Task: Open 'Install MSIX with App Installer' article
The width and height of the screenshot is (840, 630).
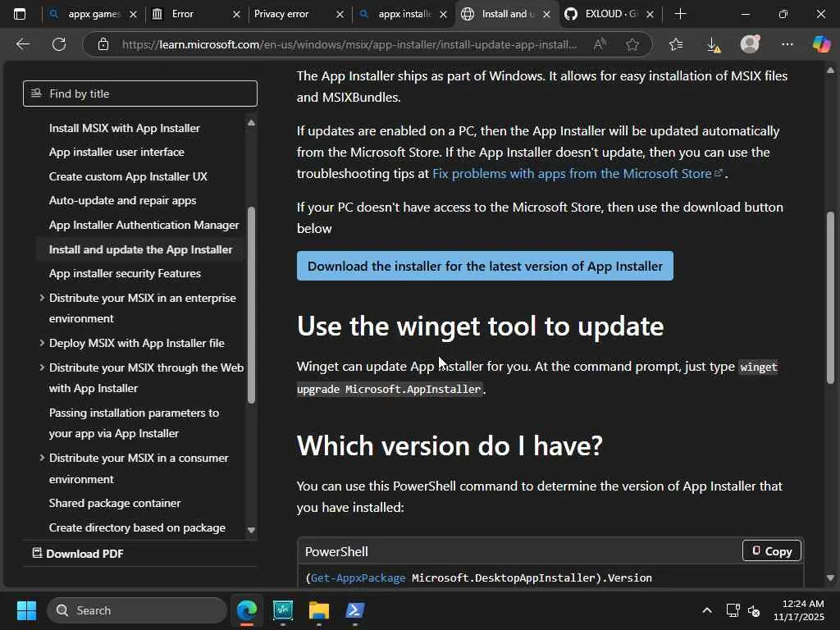Action: pyautogui.click(x=125, y=128)
